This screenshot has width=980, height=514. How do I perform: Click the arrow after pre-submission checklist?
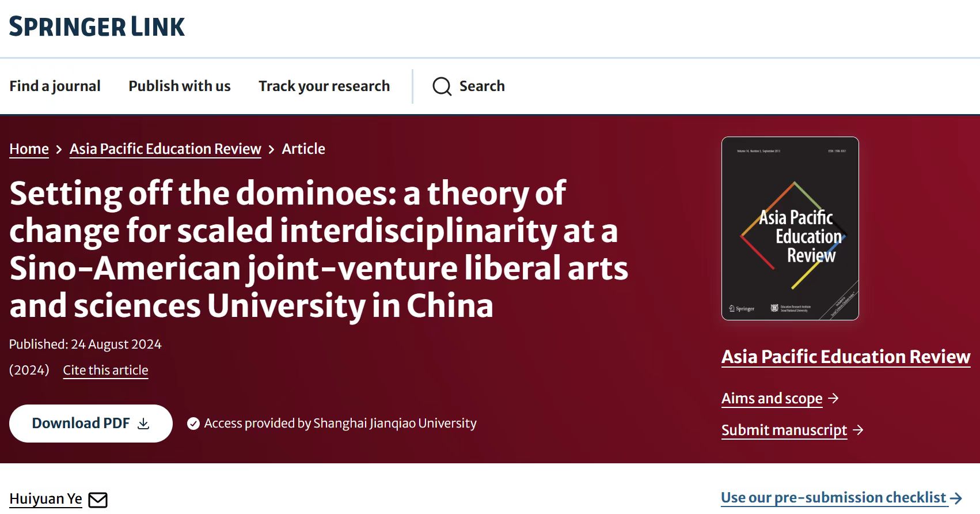pyautogui.click(x=956, y=498)
